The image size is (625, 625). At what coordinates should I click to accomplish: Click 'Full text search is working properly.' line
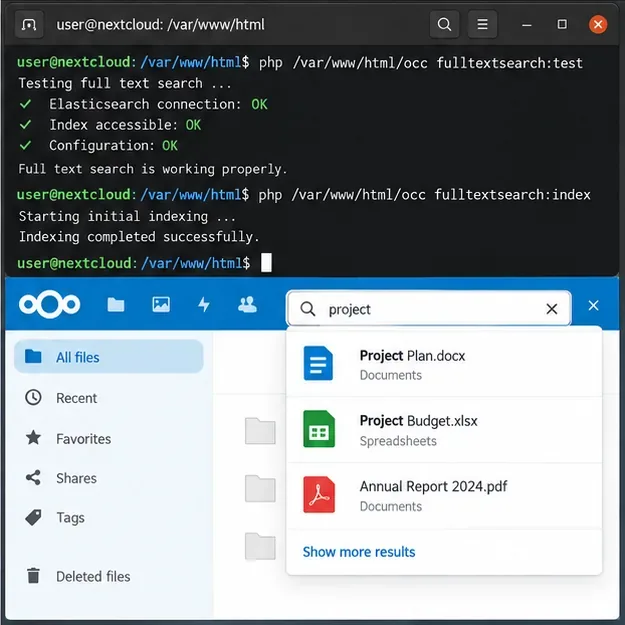coord(153,169)
